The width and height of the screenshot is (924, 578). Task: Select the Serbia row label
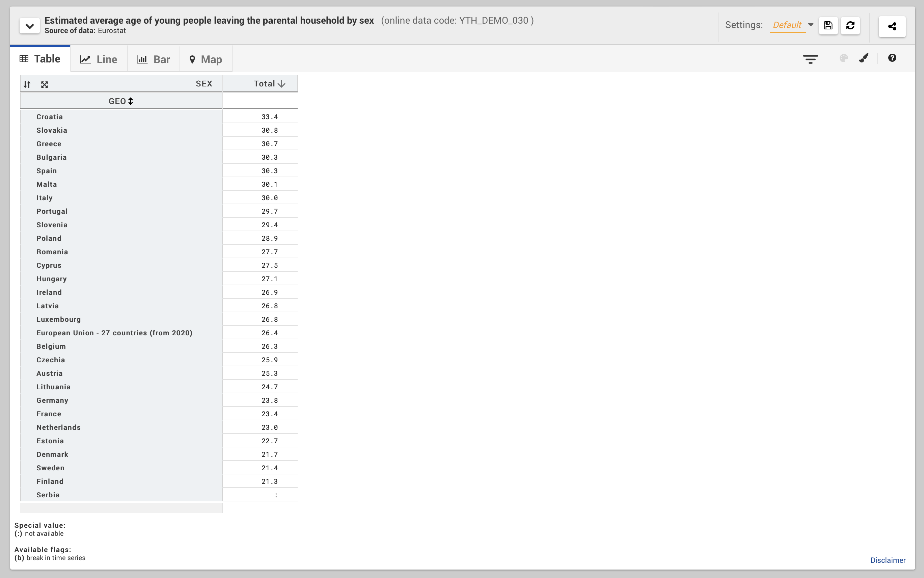48,495
